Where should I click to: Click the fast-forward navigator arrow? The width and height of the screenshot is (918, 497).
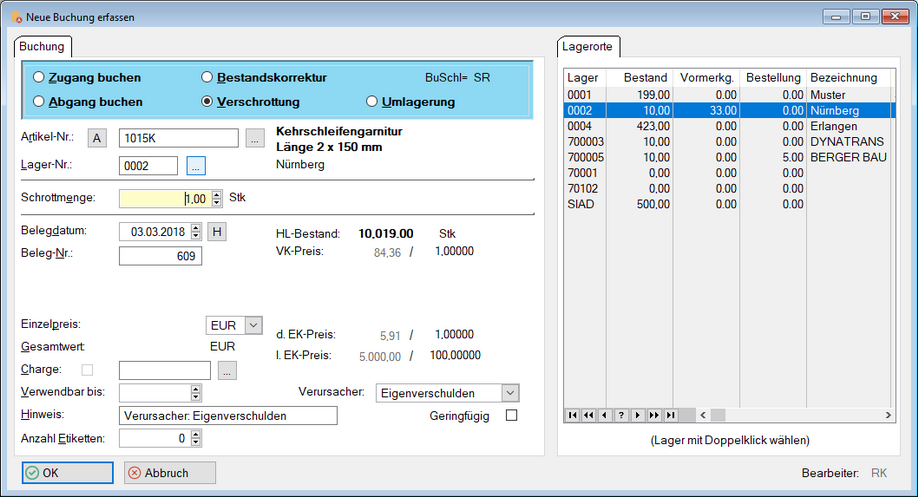(x=653, y=415)
